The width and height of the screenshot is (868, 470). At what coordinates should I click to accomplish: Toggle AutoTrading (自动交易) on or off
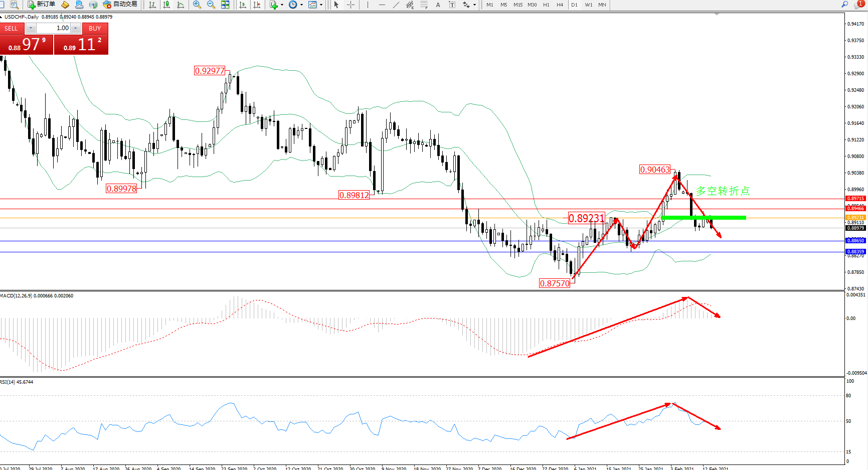[120, 5]
